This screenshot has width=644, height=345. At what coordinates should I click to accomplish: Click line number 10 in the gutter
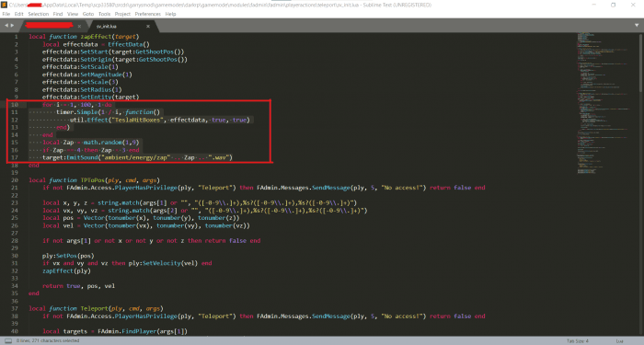coord(15,104)
